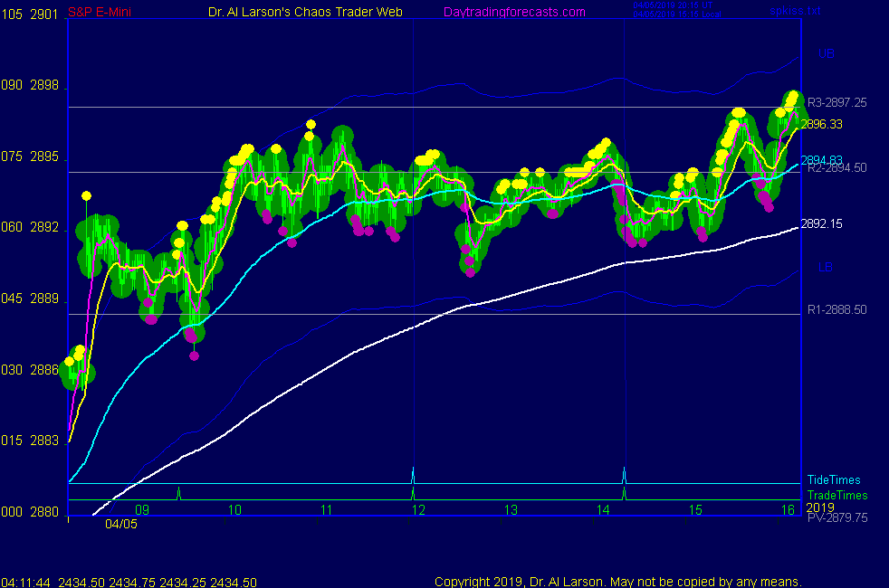Click the '04/05' date label on axis
The width and height of the screenshot is (889, 588).
[120, 524]
